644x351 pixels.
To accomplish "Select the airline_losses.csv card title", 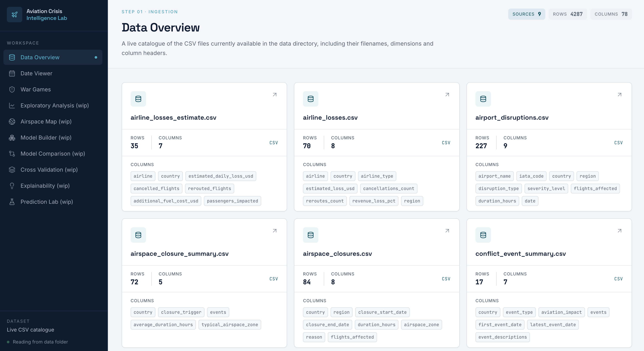I will [330, 117].
